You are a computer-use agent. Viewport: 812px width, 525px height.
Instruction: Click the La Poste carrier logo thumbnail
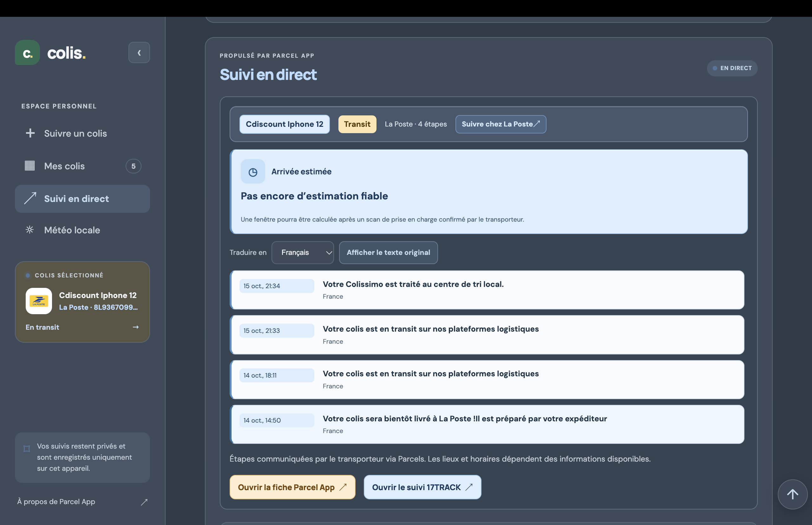39,301
